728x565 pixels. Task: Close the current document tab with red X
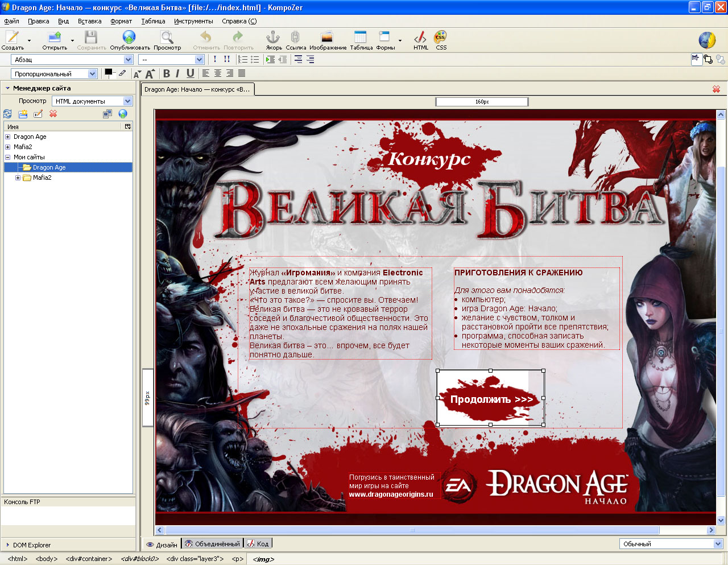716,89
